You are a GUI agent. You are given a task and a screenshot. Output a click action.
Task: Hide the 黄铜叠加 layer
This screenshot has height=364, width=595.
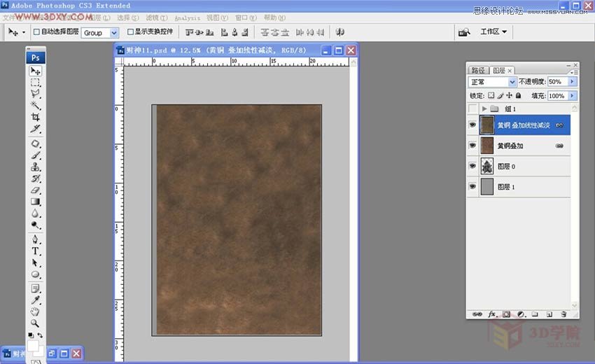472,145
